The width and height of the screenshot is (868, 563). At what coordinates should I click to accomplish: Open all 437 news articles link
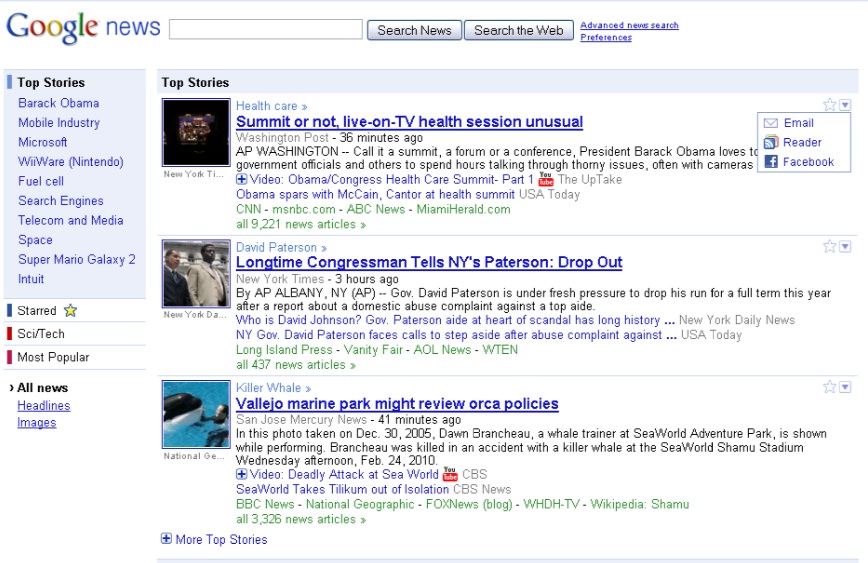click(x=296, y=365)
